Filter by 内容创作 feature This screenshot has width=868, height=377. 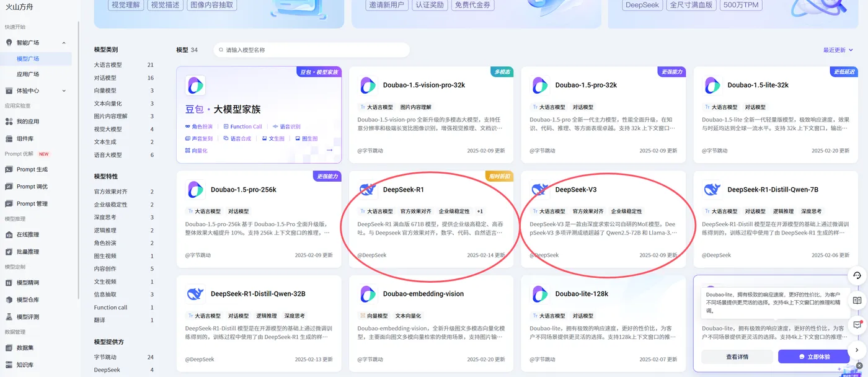(x=105, y=268)
